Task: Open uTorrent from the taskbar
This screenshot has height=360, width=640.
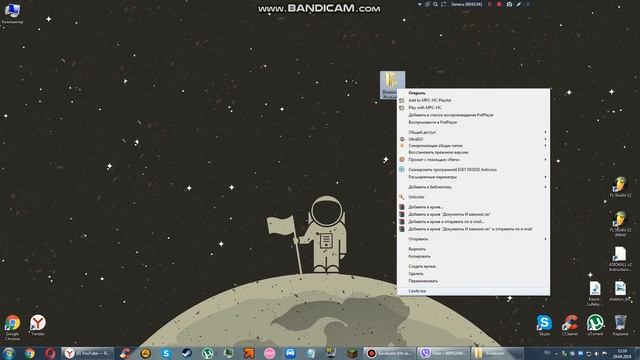Action: [207, 353]
